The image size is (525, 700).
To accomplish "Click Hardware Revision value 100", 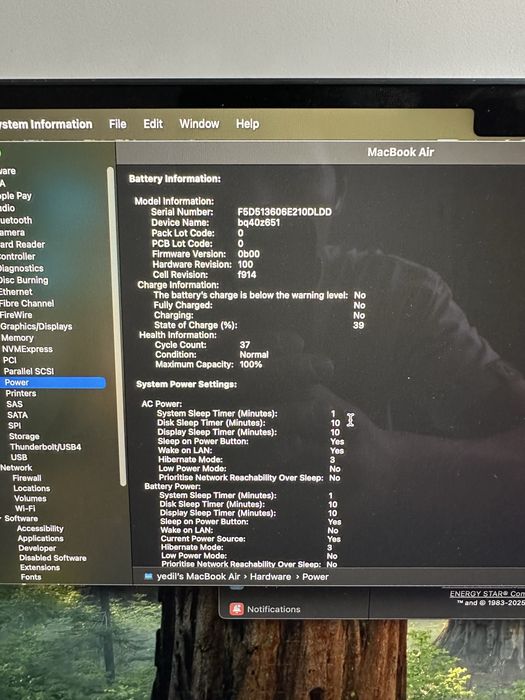I will pos(245,264).
